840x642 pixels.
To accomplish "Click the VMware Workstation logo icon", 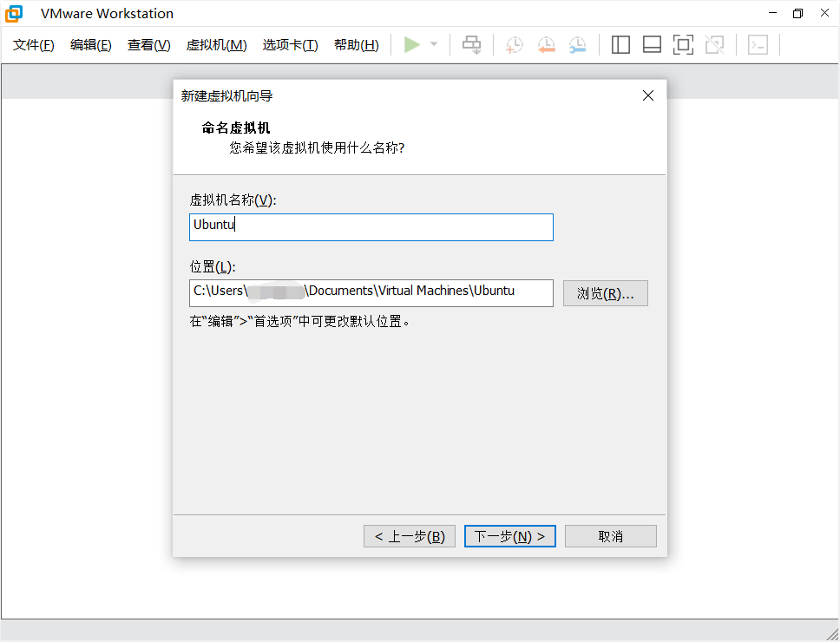I will 14,13.
